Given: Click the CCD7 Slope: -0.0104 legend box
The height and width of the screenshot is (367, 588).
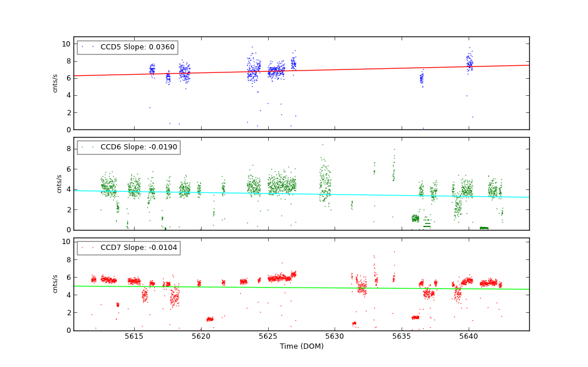Looking at the screenshot, I should click(x=128, y=248).
